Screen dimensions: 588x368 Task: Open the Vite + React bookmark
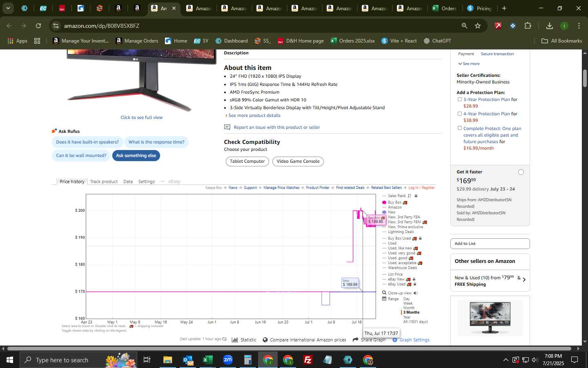(x=399, y=41)
